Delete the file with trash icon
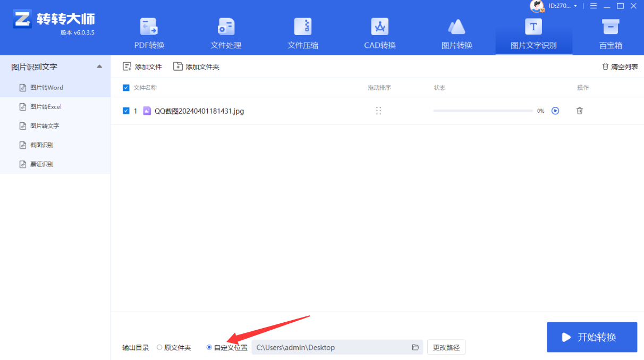The height and width of the screenshot is (360, 644). pyautogui.click(x=580, y=111)
